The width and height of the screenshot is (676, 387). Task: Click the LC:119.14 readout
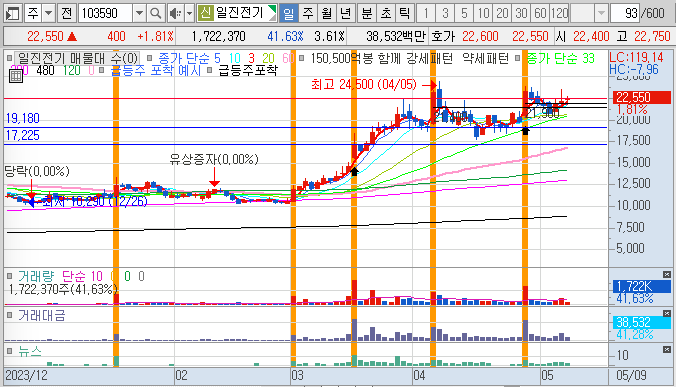(x=636, y=57)
